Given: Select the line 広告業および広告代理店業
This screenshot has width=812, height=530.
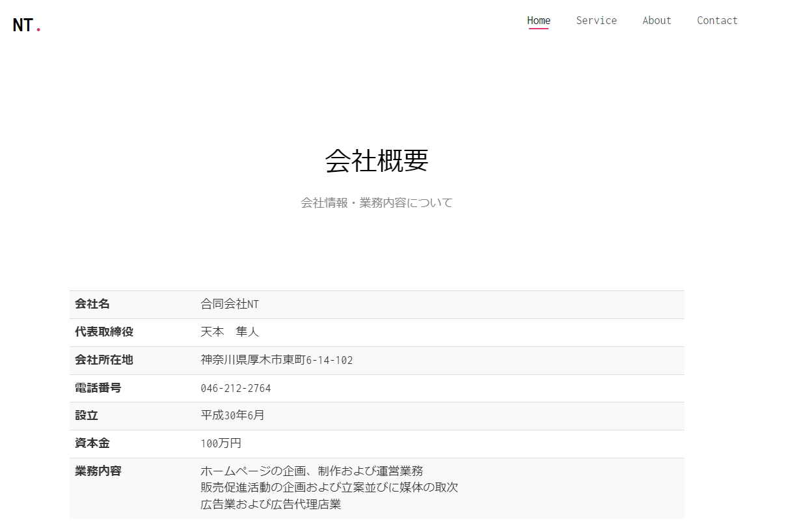Looking at the screenshot, I should 271,504.
